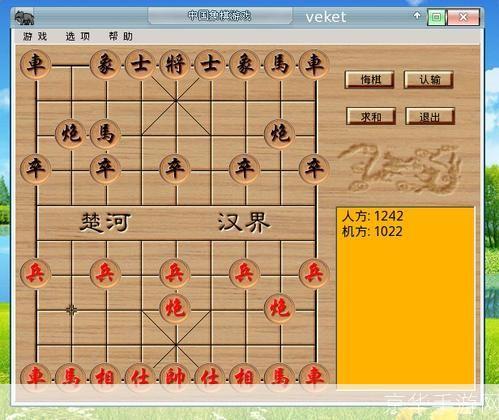Select the advanced black horse 馬 beside the cannon
Image resolution: width=499 pixels, height=420 pixels.
[x=105, y=134]
